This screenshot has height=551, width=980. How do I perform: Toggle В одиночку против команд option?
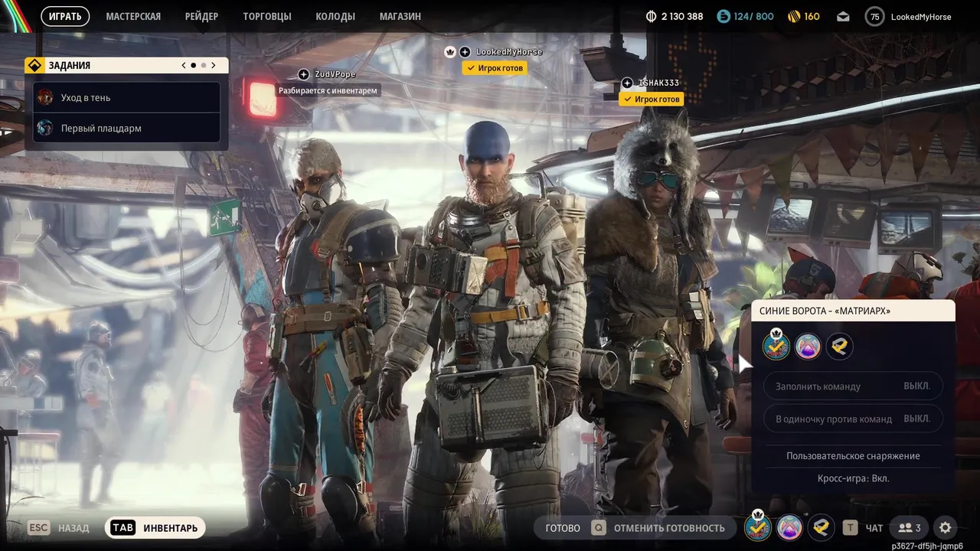coord(853,419)
